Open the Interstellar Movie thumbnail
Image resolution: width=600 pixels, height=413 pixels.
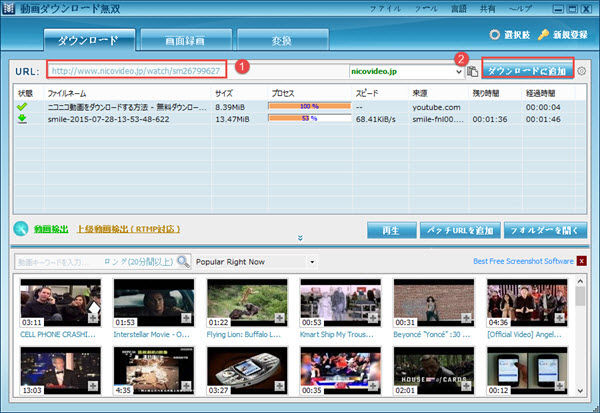tap(154, 303)
